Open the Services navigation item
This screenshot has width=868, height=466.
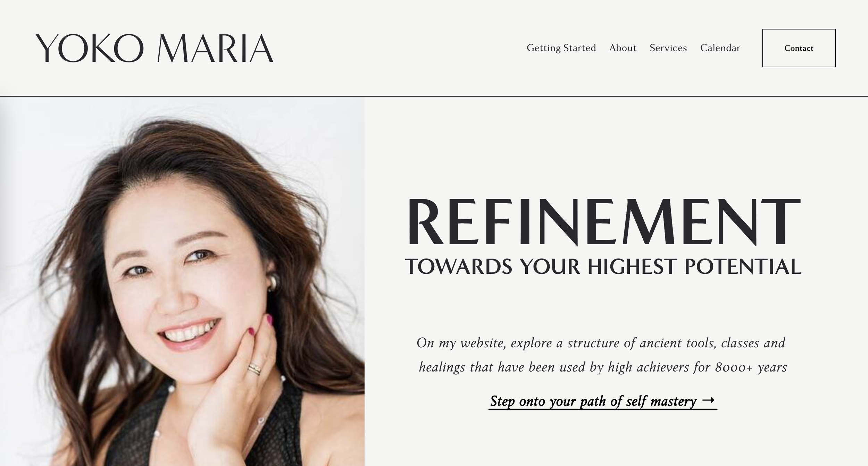pos(668,48)
